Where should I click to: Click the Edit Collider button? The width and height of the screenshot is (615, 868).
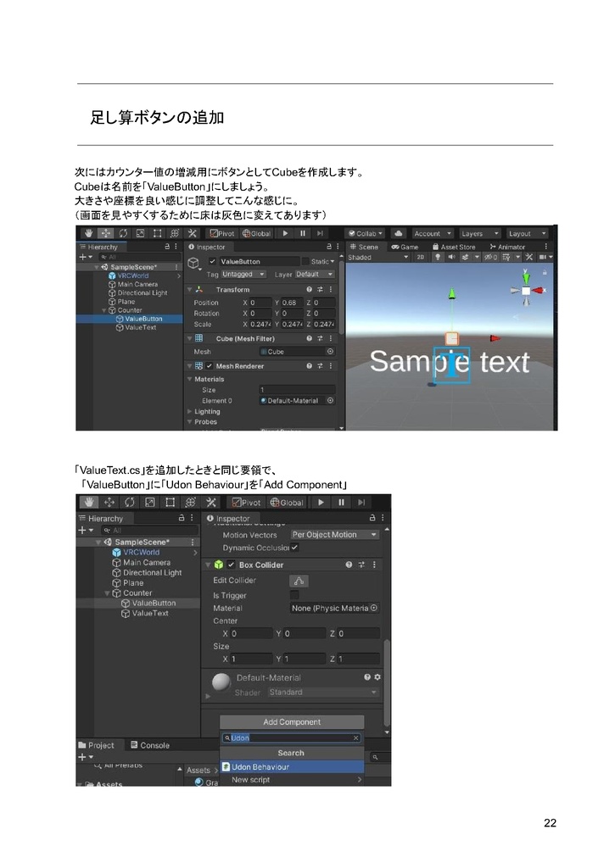[x=299, y=581]
